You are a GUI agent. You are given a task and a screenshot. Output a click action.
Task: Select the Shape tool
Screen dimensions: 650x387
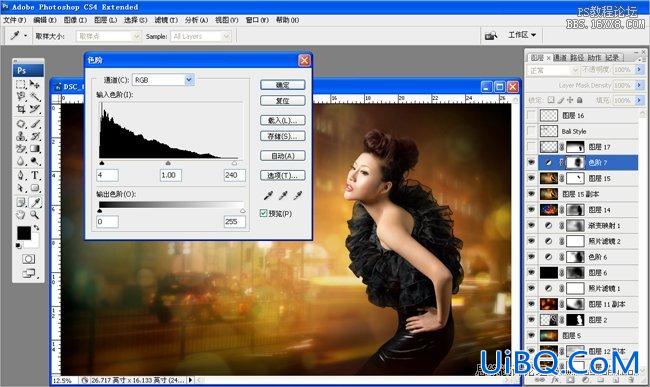point(35,188)
